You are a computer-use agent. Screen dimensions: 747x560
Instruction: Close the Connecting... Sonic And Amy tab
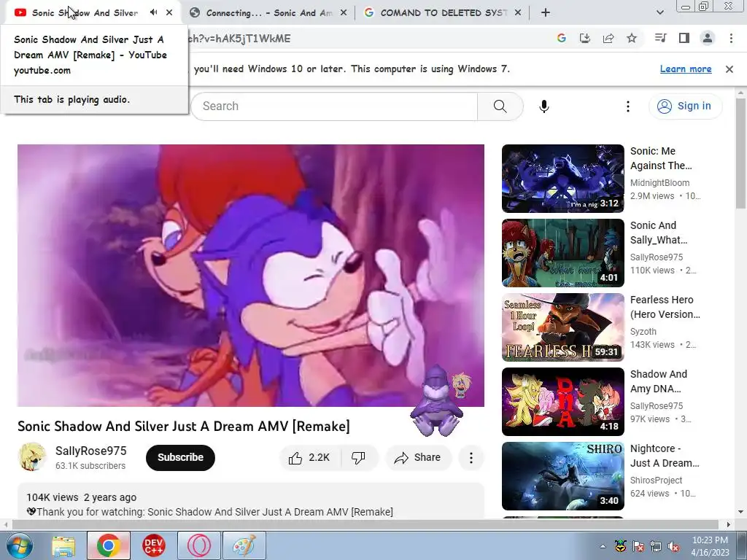344,13
